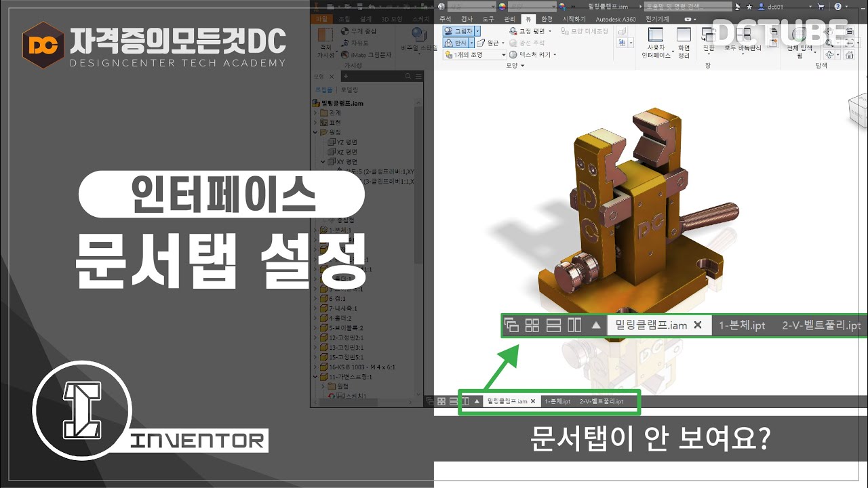Select the 모델링 browser view link
This screenshot has width=868, height=488.
[x=349, y=89]
